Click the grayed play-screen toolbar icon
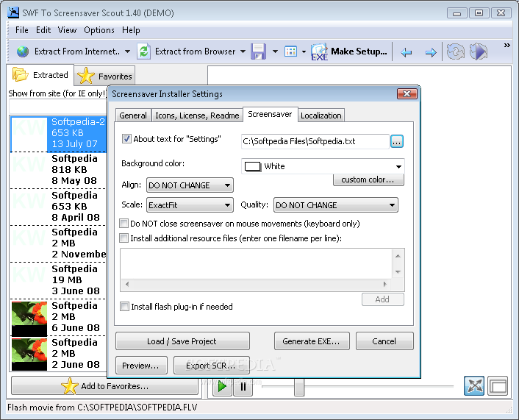The height and width of the screenshot is (420, 519). [479, 51]
